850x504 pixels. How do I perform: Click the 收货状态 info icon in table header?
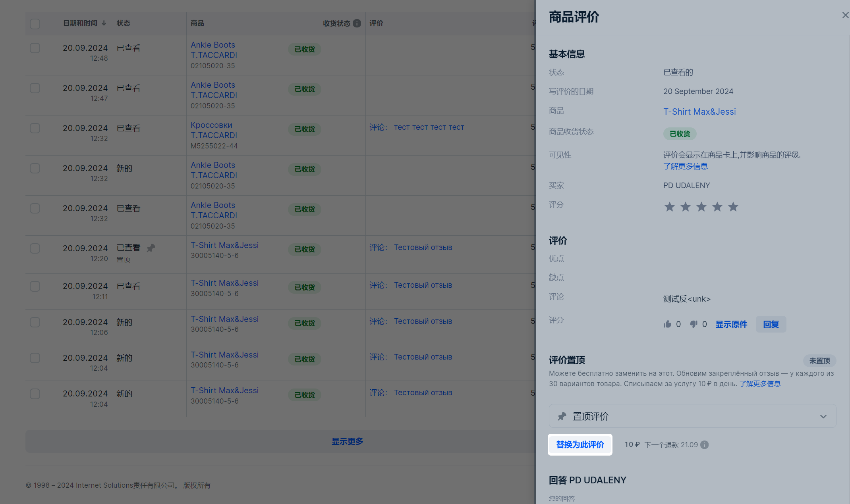357,23
